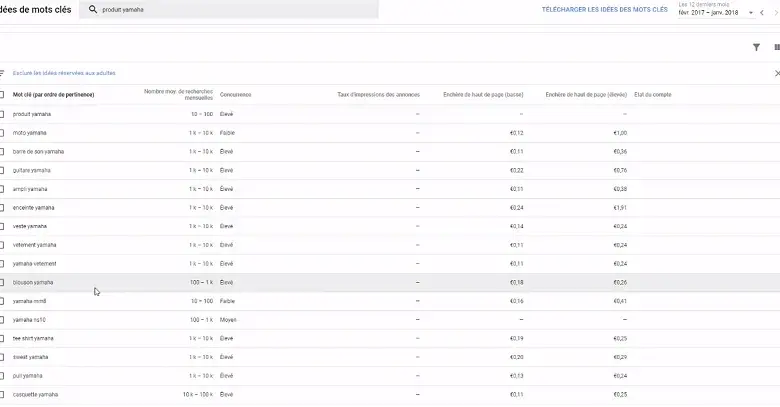Click the keyword 'tee shirt yamaha'
The height and width of the screenshot is (407, 780).
[x=33, y=338]
